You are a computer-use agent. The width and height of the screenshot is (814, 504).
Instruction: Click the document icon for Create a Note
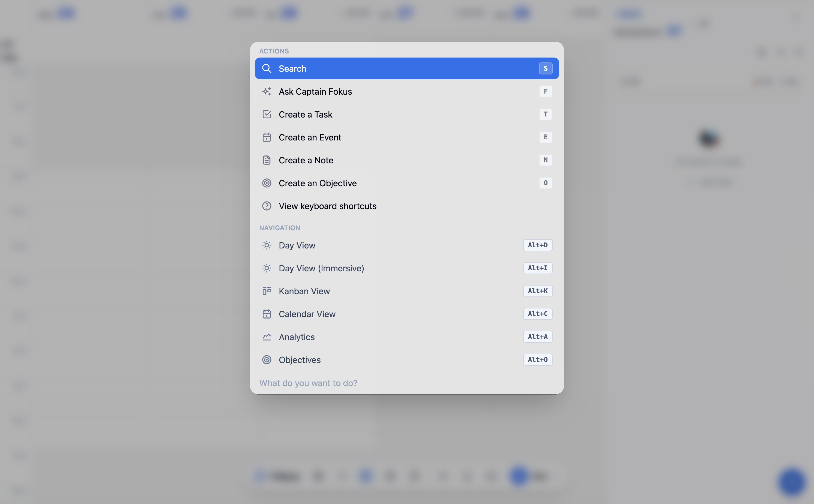coord(266,160)
